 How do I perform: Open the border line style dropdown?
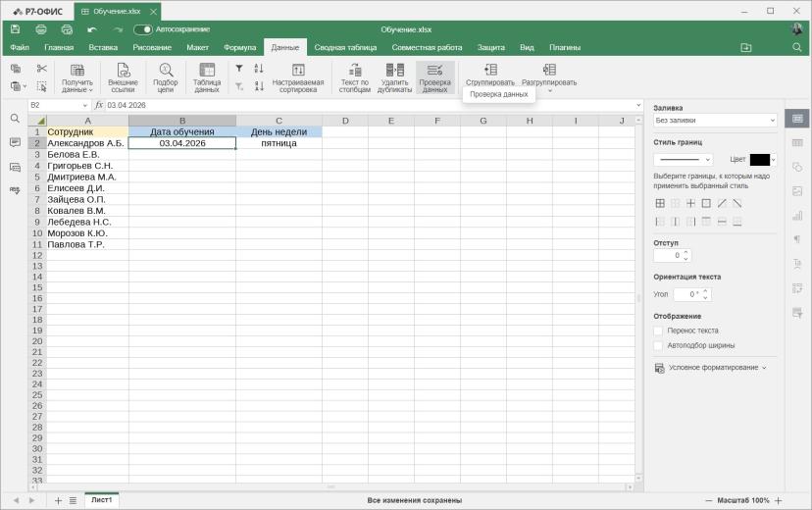tap(684, 160)
